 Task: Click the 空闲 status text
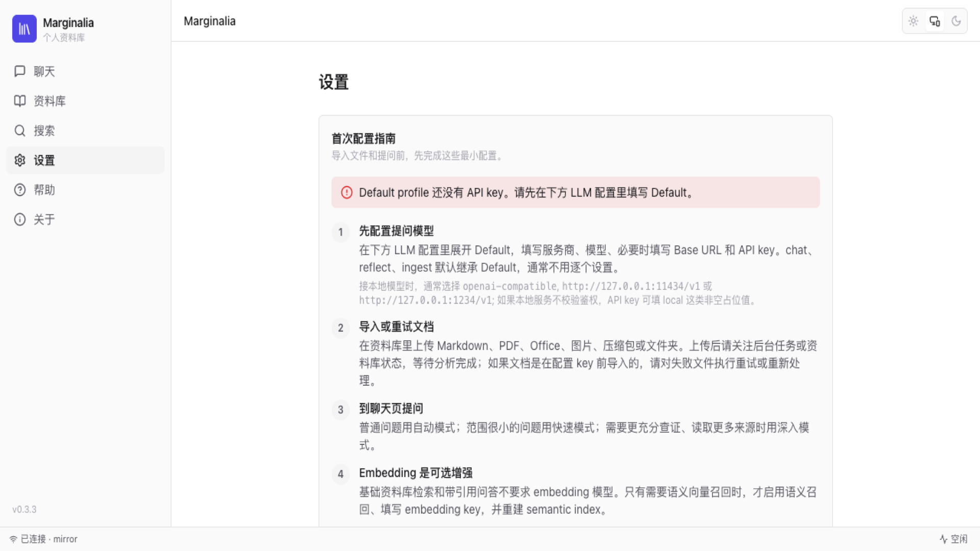(959, 539)
